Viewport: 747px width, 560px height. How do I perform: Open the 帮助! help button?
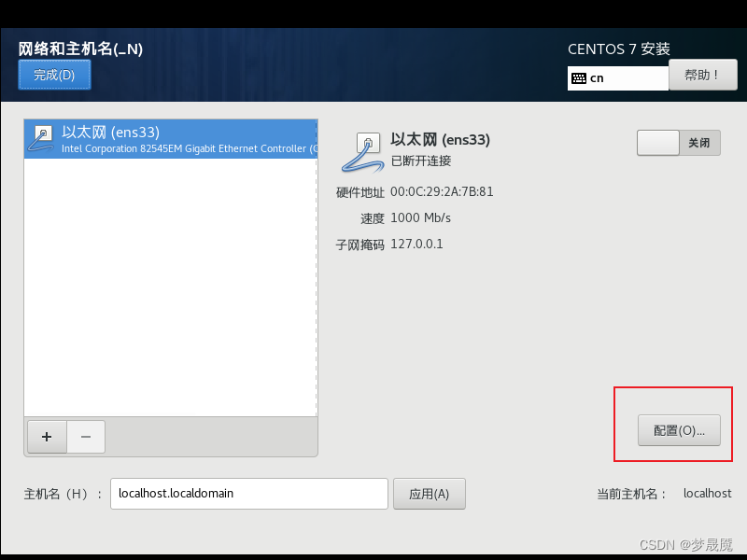(703, 75)
